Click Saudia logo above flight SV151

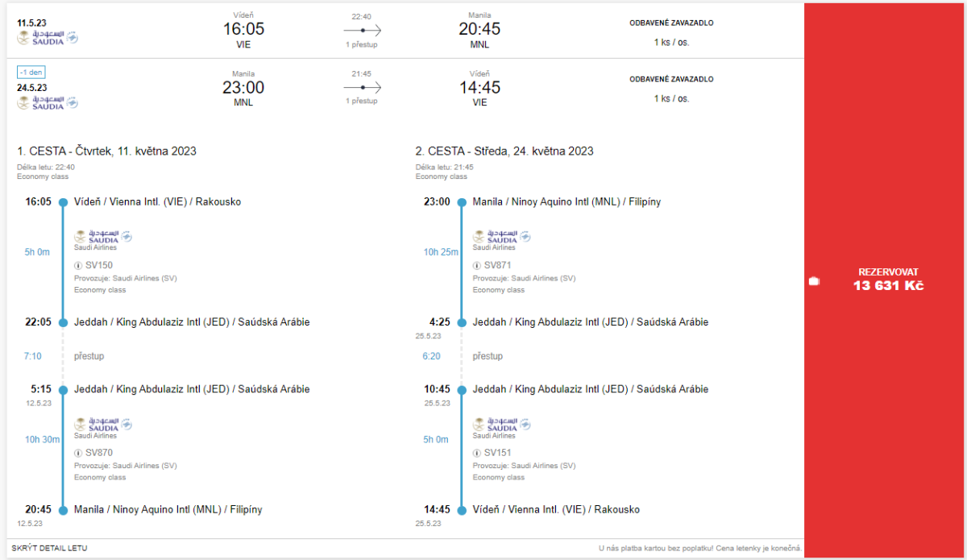pos(502,425)
